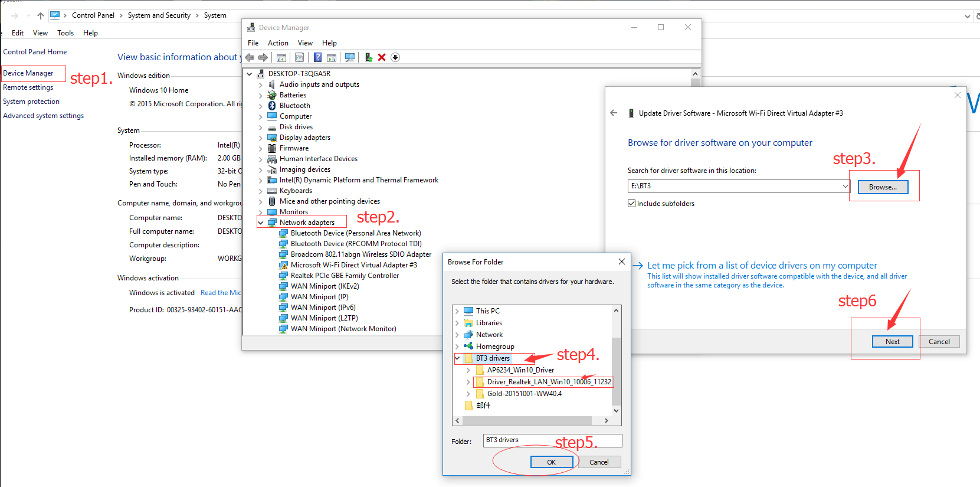This screenshot has height=487, width=980.
Task: Open the Remote settings link
Action: click(x=28, y=87)
